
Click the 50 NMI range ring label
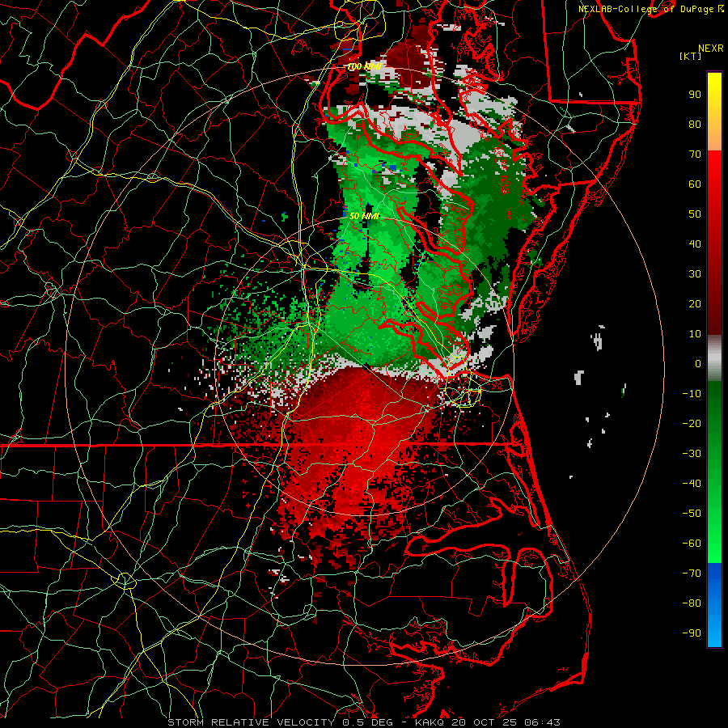click(365, 216)
